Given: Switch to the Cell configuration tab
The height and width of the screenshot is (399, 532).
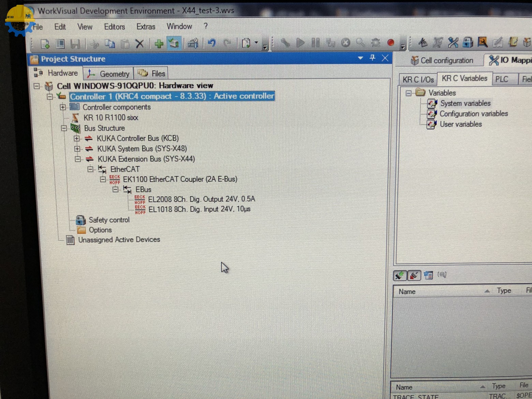Looking at the screenshot, I should [x=442, y=61].
